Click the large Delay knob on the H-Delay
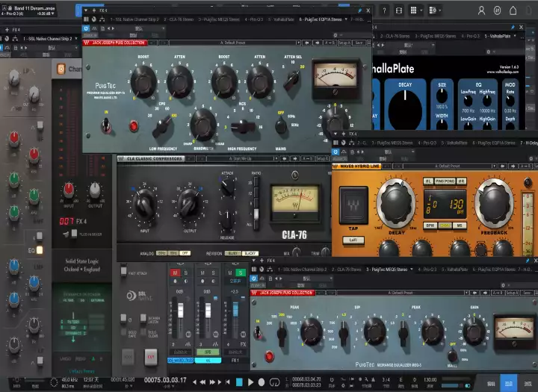 [x=396, y=204]
